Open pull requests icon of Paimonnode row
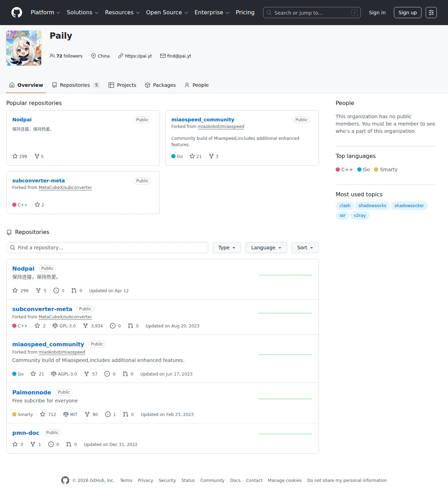448x499 pixels. tap(126, 414)
